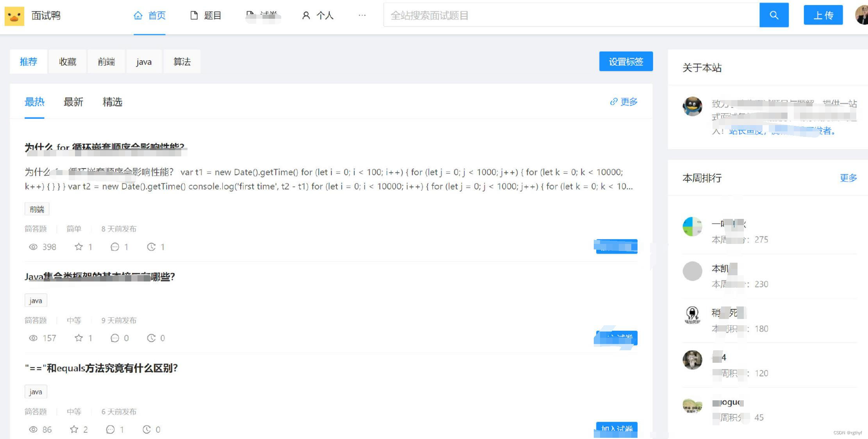Click the 面试鸭 site name
This screenshot has height=439, width=868.
pos(46,16)
